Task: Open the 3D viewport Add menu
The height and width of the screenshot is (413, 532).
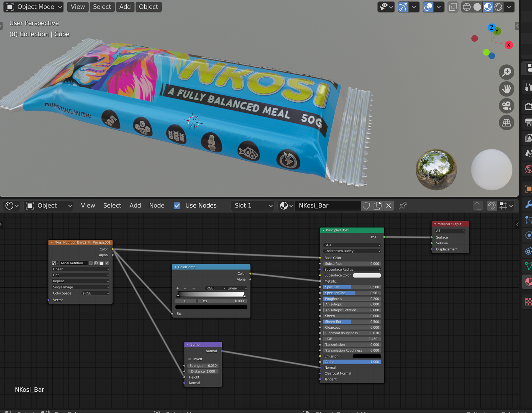Action: (x=125, y=7)
